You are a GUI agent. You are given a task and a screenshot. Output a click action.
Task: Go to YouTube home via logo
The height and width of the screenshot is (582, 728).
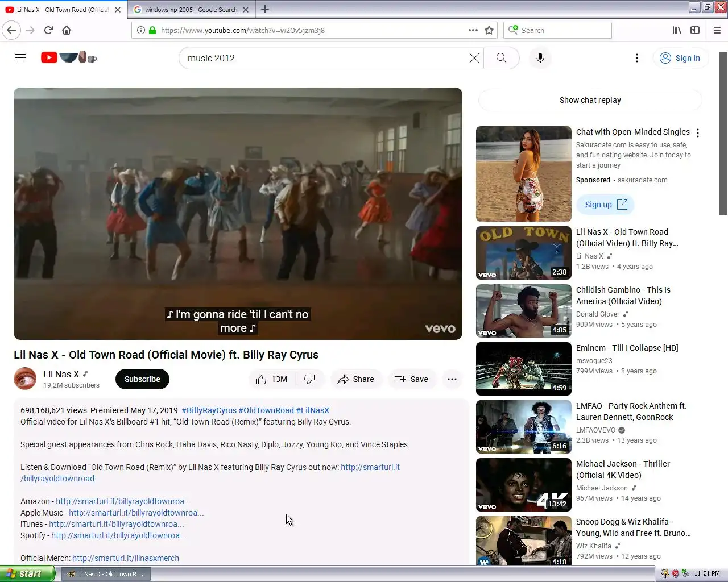[69, 57]
